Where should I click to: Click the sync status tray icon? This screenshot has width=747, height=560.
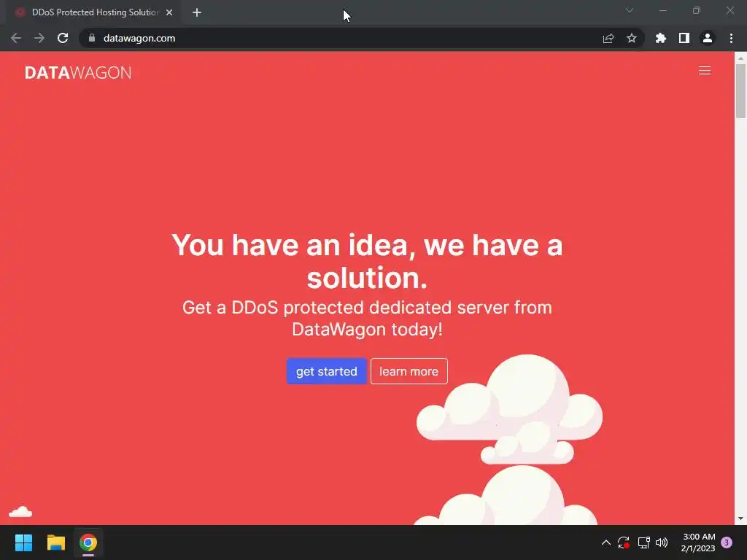pos(624,542)
